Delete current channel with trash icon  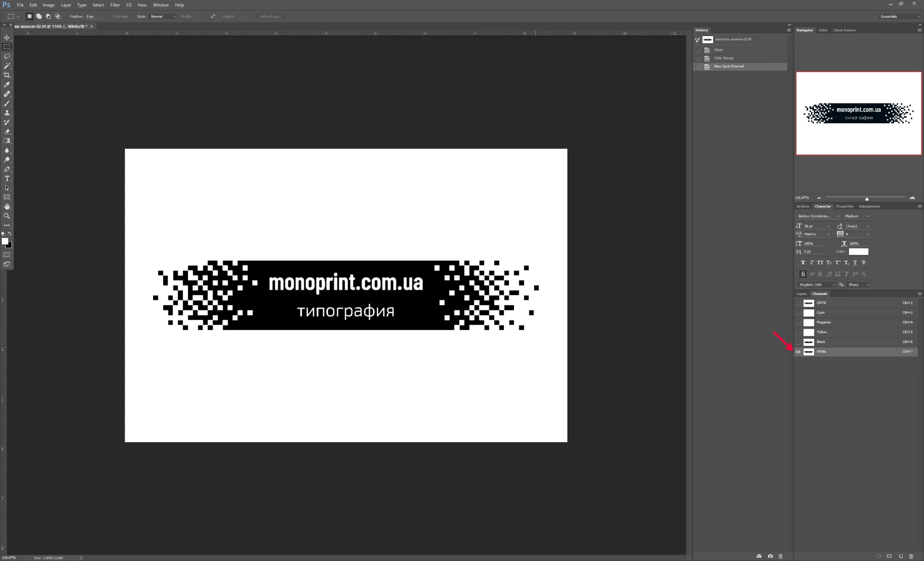[x=911, y=556]
